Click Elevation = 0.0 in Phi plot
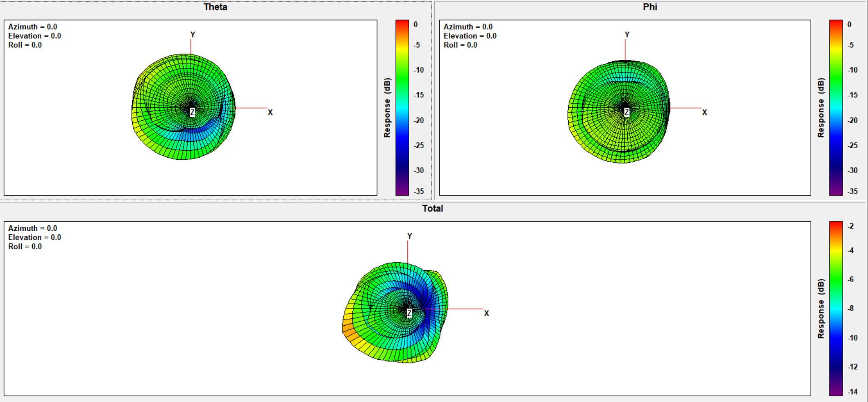The width and height of the screenshot is (868, 402). [x=470, y=36]
